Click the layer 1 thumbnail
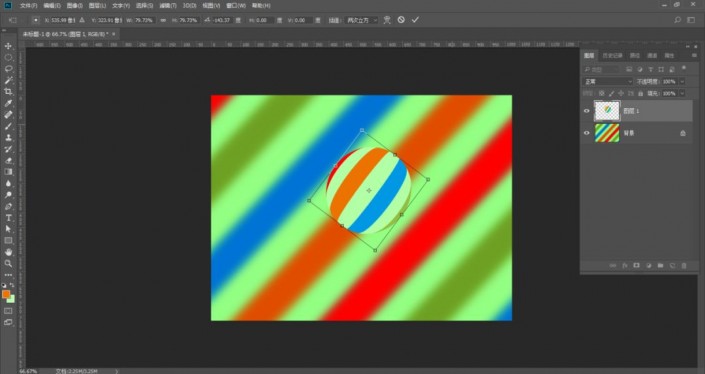Viewport: 705px width, 374px height. 607,111
